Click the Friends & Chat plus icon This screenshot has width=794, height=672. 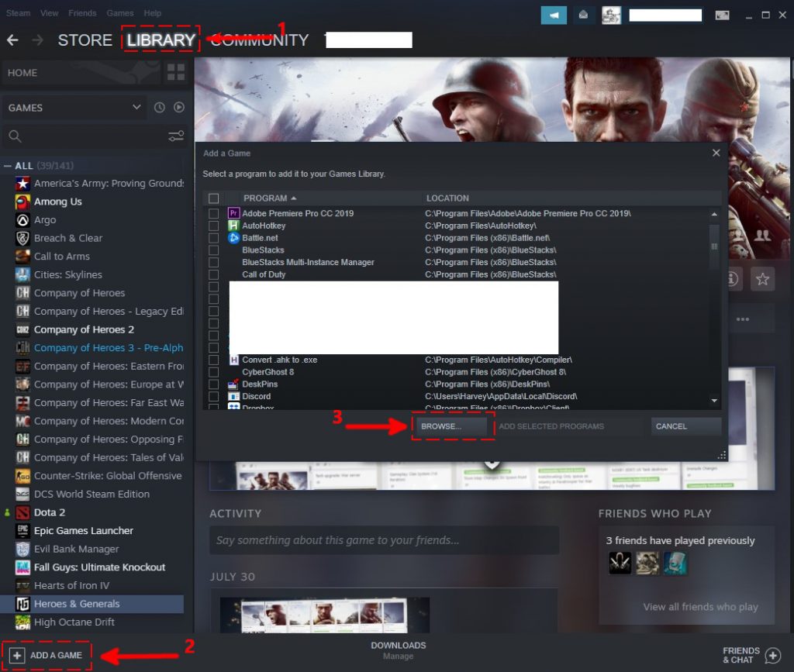[773, 655]
